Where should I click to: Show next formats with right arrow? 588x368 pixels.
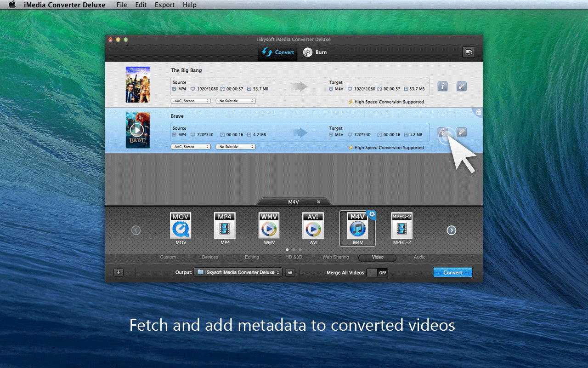pyautogui.click(x=452, y=230)
